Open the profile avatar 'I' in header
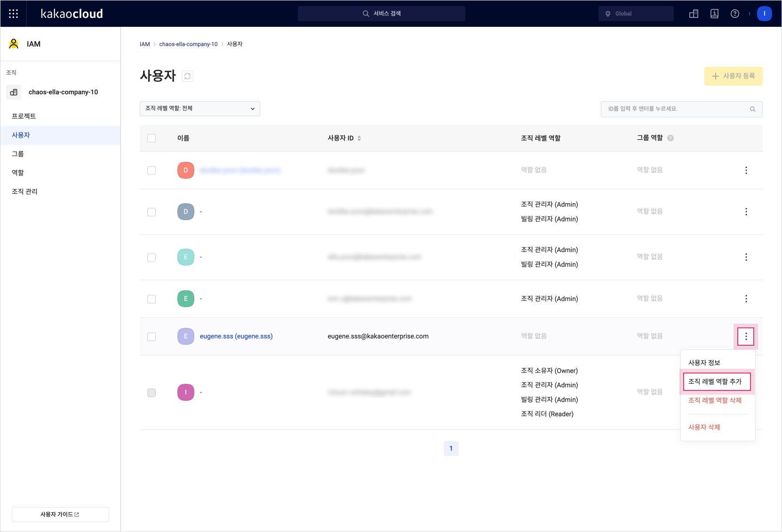This screenshot has width=782, height=532. coord(765,14)
